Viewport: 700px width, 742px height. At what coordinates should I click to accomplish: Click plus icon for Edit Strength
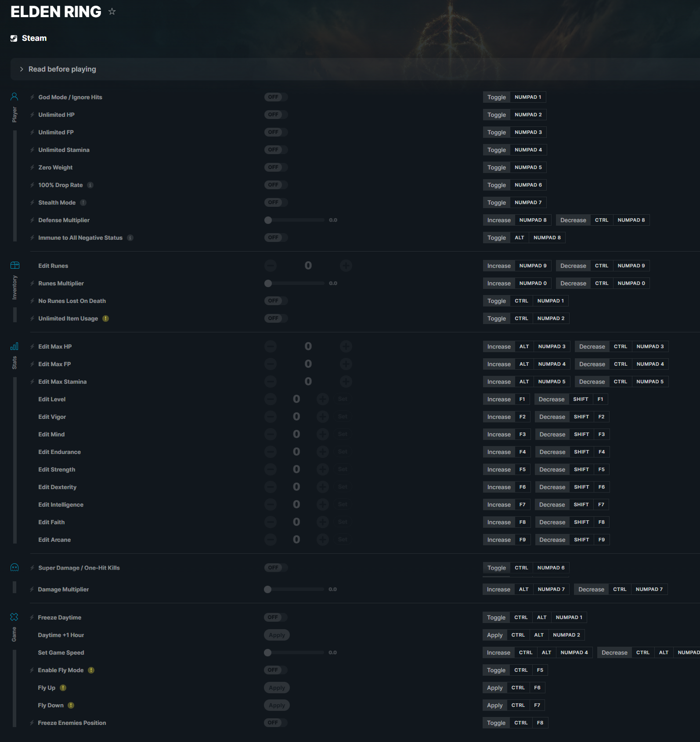(x=323, y=469)
